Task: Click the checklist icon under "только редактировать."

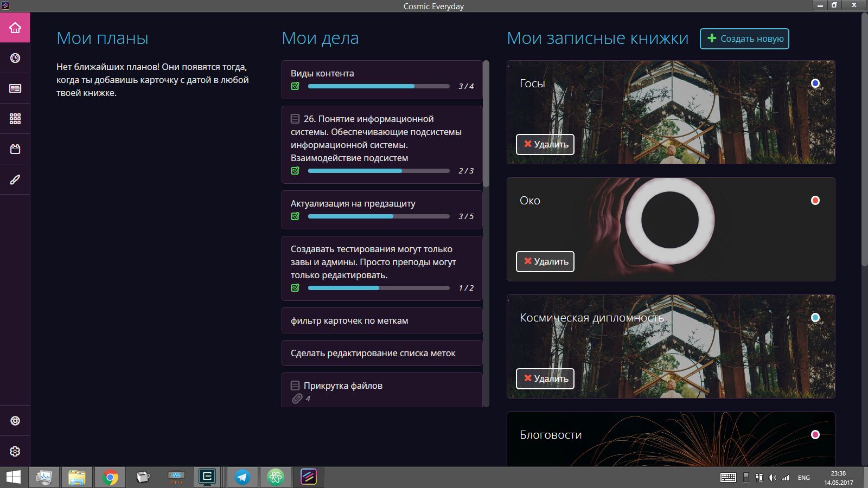Action: [x=295, y=288]
